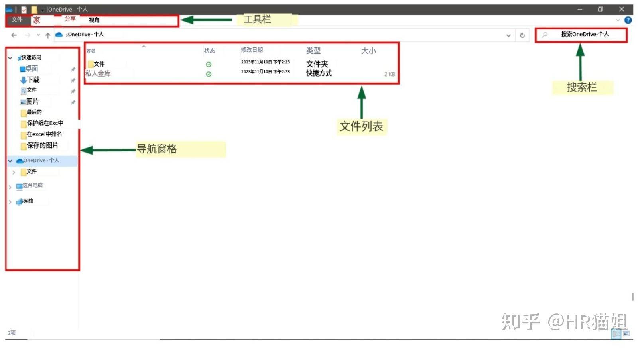Image resolution: width=644 pixels, height=348 pixels.
Task: Sort by the 修改日期 column header
Action: [x=252, y=50]
